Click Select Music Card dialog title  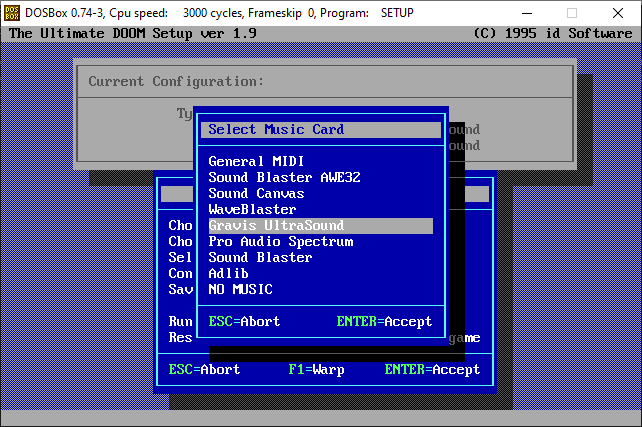coord(276,129)
